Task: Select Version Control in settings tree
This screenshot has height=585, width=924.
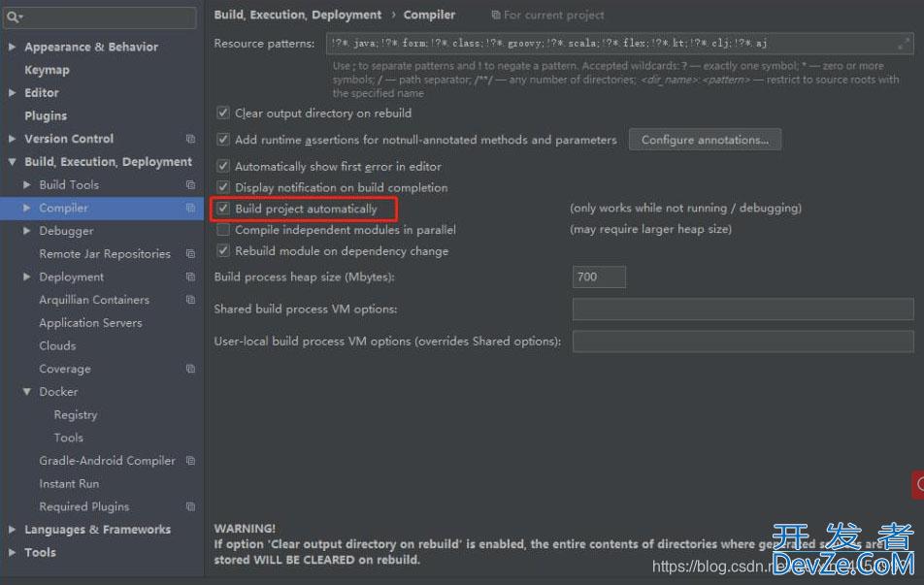Action: coord(69,139)
